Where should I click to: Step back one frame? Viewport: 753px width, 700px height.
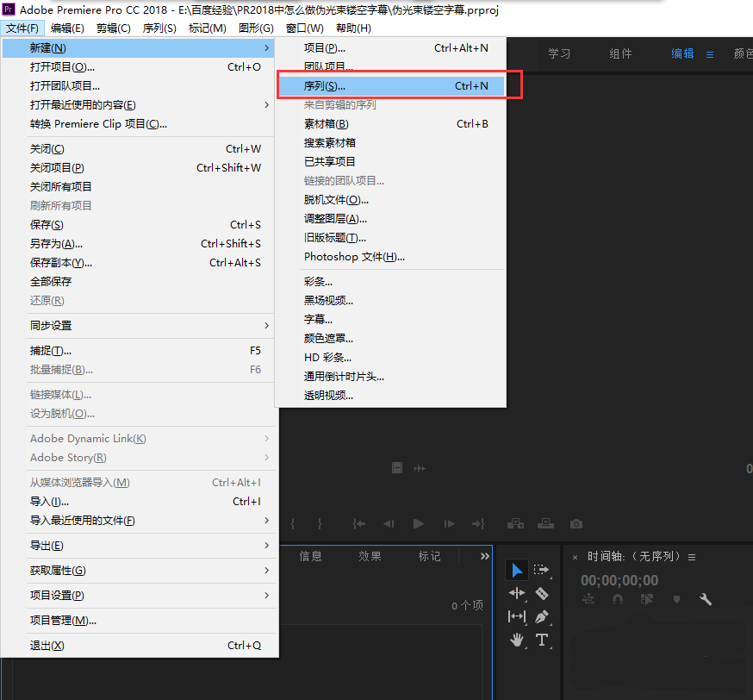(x=389, y=523)
